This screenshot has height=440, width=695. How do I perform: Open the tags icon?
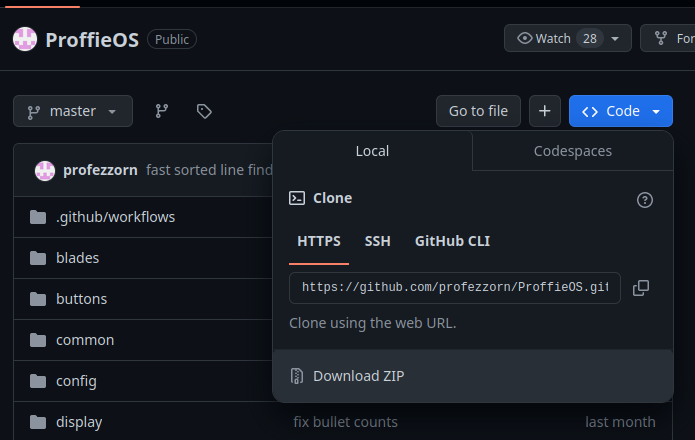pos(204,111)
